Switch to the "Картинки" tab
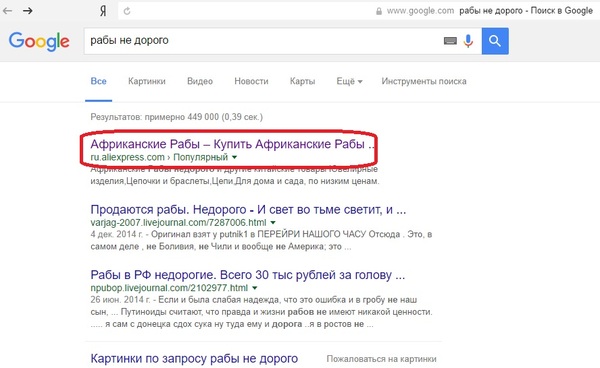The image size is (600, 368). pos(147,81)
